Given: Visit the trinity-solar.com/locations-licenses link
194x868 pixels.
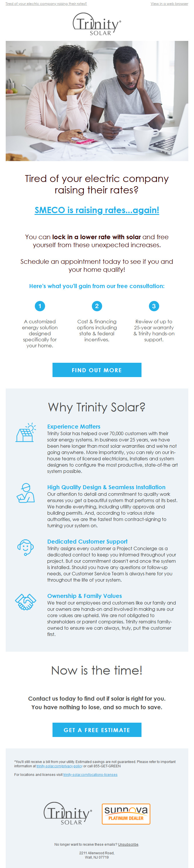Looking at the screenshot, I should [90, 775].
